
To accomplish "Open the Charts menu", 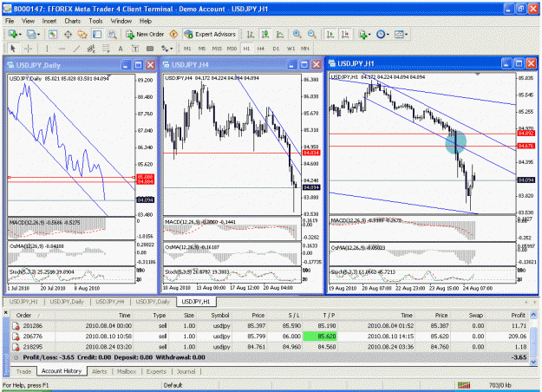I will click(72, 21).
